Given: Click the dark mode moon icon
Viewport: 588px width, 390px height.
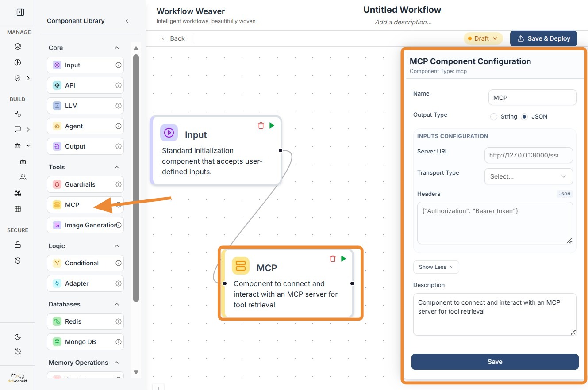Looking at the screenshot, I should click(x=18, y=337).
